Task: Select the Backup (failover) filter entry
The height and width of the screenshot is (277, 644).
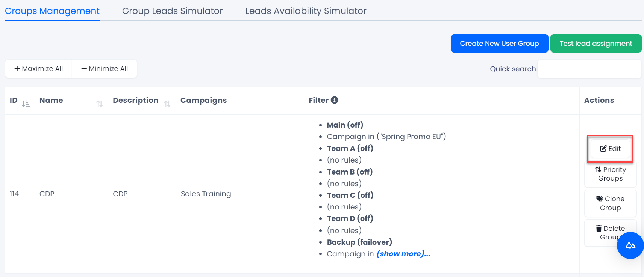Action: coord(359,242)
